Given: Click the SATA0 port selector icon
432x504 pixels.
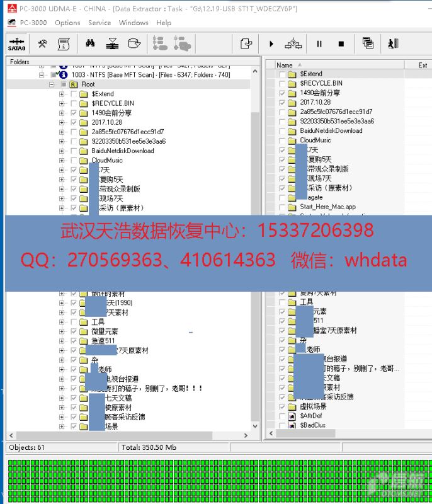Looking at the screenshot, I should coord(16,44).
